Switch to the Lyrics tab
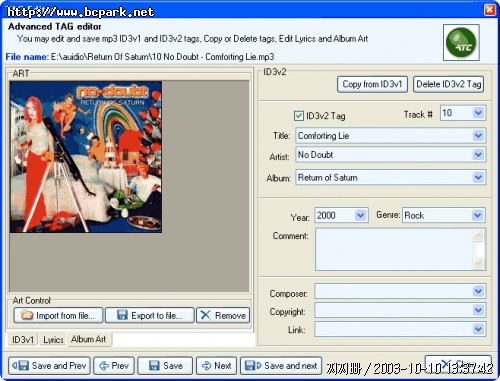Screen dimensions: 500x381 pyautogui.click(x=53, y=340)
